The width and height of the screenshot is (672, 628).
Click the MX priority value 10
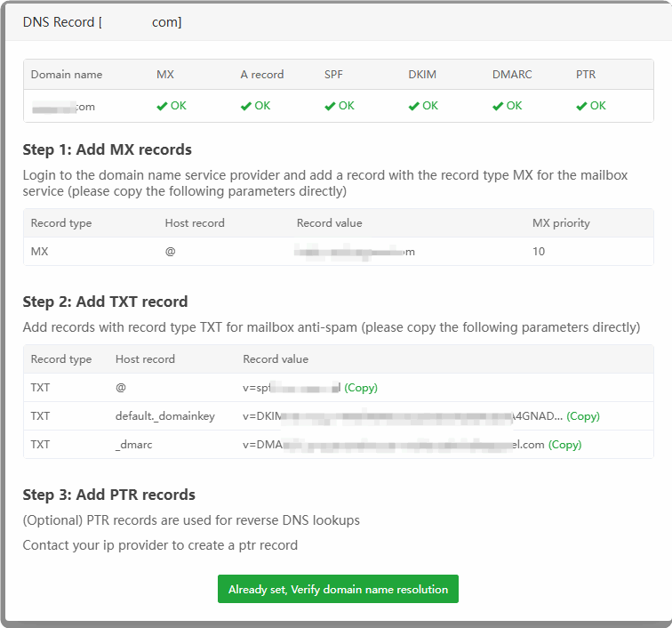tap(539, 252)
